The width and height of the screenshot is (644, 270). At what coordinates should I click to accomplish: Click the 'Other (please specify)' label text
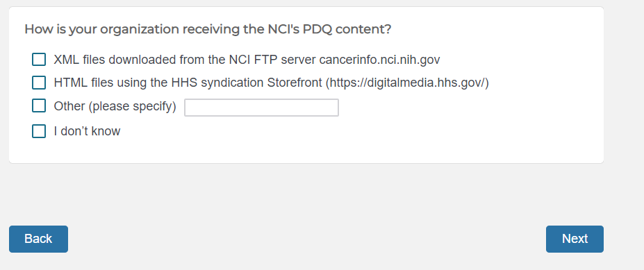coord(115,106)
